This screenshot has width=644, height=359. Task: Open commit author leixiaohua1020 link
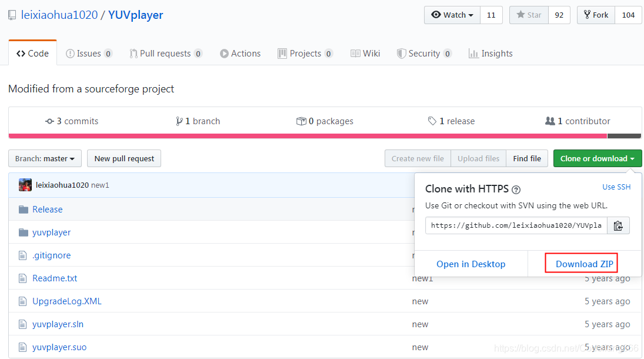coord(62,185)
